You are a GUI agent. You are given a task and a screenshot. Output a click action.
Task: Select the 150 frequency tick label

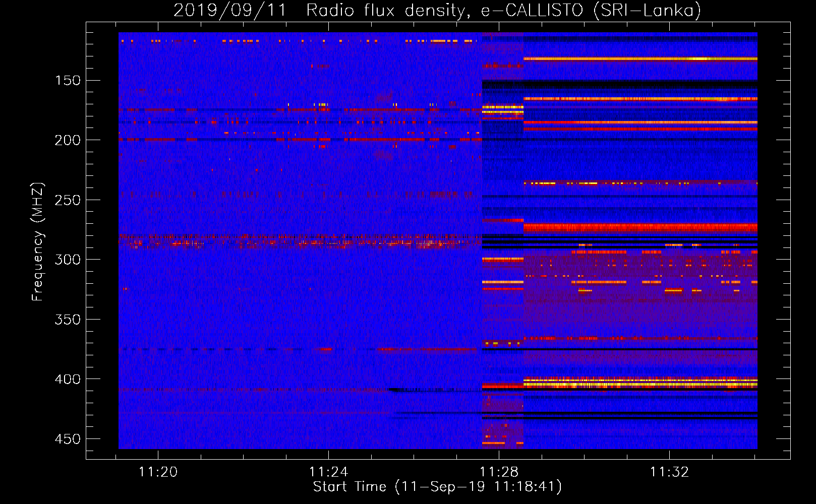68,81
